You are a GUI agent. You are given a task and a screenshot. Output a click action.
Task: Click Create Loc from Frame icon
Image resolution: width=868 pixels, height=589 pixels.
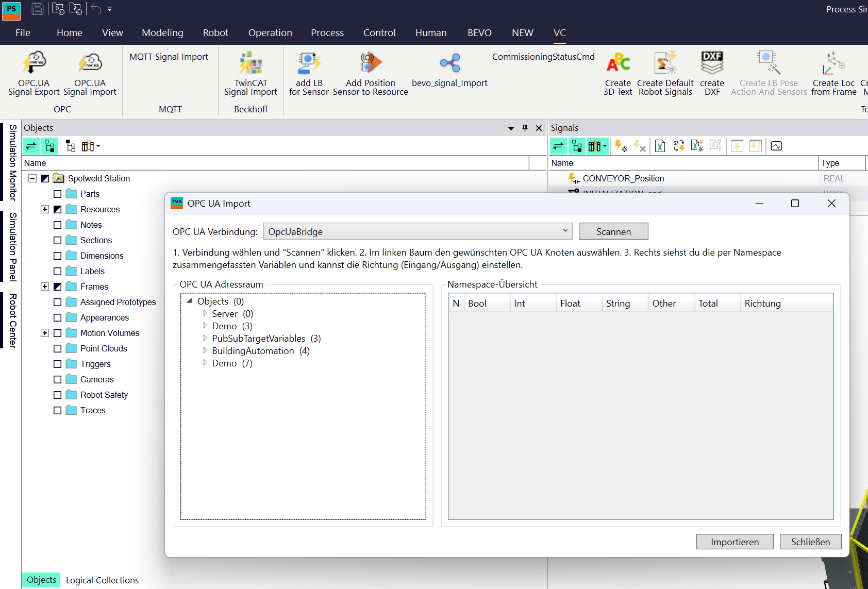point(833,73)
